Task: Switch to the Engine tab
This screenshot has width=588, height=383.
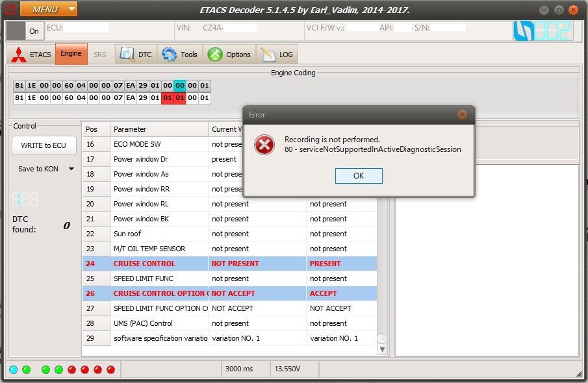Action: 71,54
